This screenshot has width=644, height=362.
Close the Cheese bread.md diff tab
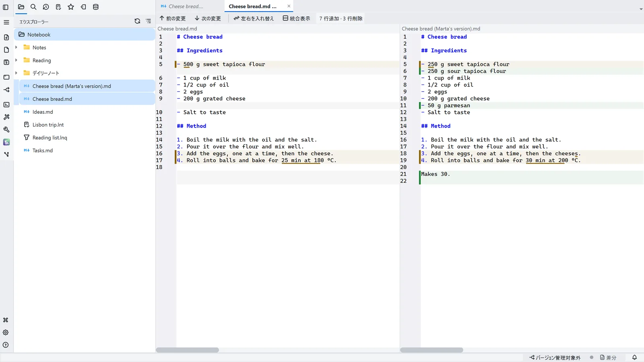(x=289, y=6)
